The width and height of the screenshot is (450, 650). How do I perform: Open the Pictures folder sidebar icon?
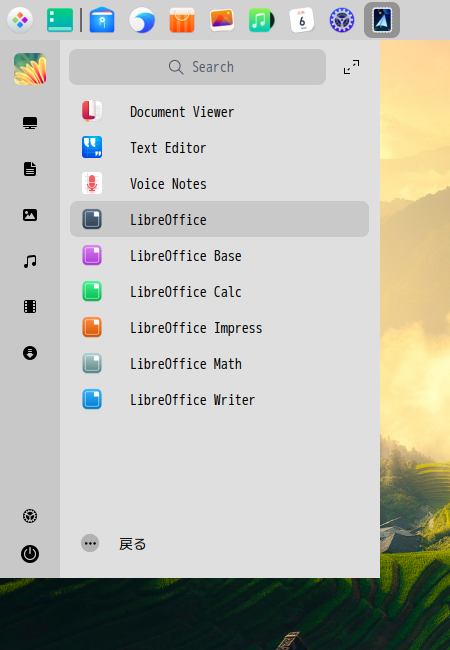[30, 215]
